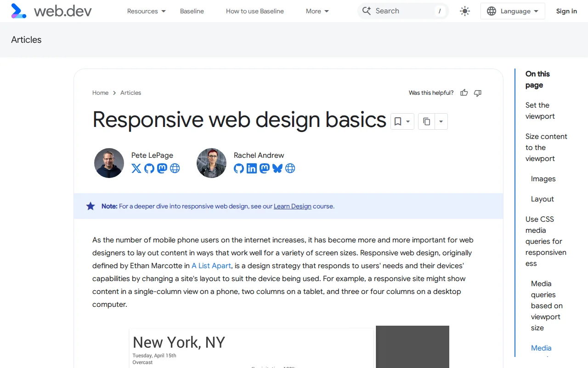Bookmark the article
The width and height of the screenshot is (588, 368).
point(398,121)
